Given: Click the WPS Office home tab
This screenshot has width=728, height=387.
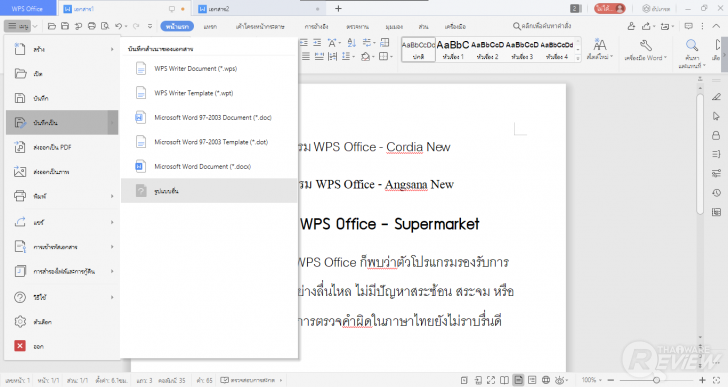Looking at the screenshot, I should pyautogui.click(x=27, y=9).
